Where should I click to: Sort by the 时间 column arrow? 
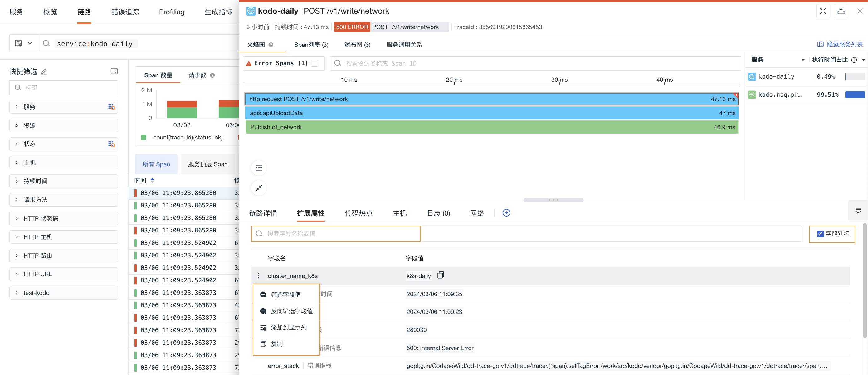152,180
